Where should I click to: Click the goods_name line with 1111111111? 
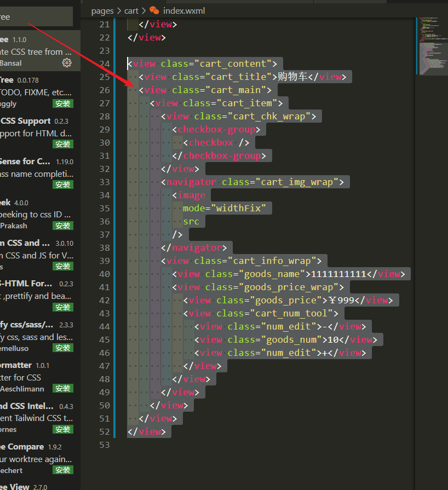289,274
